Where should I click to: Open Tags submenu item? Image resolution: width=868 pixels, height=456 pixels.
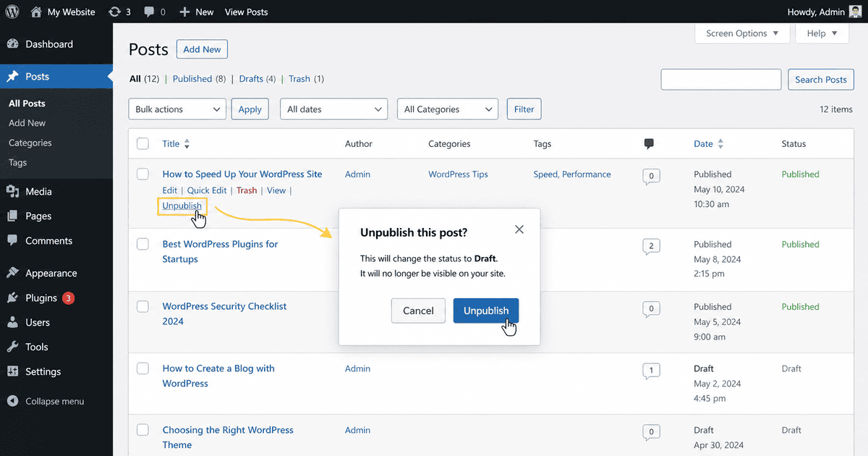point(17,162)
